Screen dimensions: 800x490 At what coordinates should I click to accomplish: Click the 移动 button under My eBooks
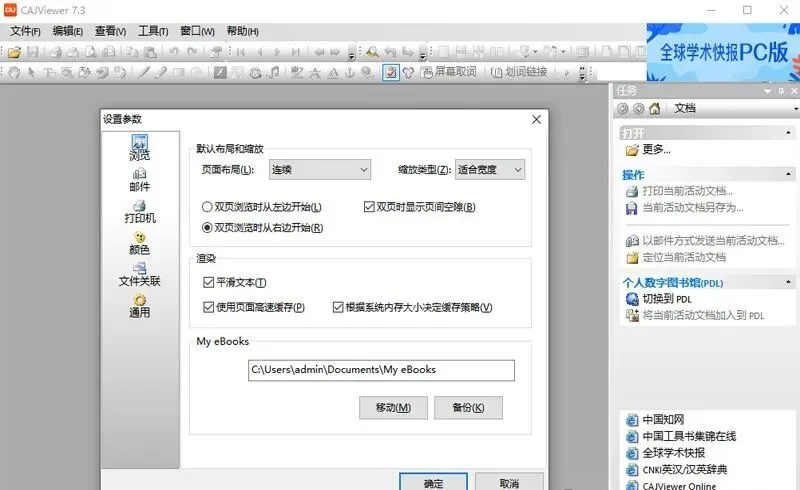pyautogui.click(x=393, y=408)
